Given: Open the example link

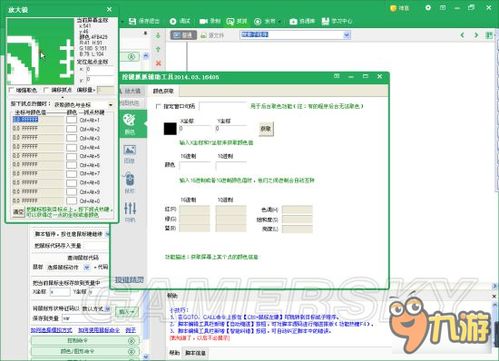Looking at the screenshot, I should pyautogui.click(x=130, y=330).
